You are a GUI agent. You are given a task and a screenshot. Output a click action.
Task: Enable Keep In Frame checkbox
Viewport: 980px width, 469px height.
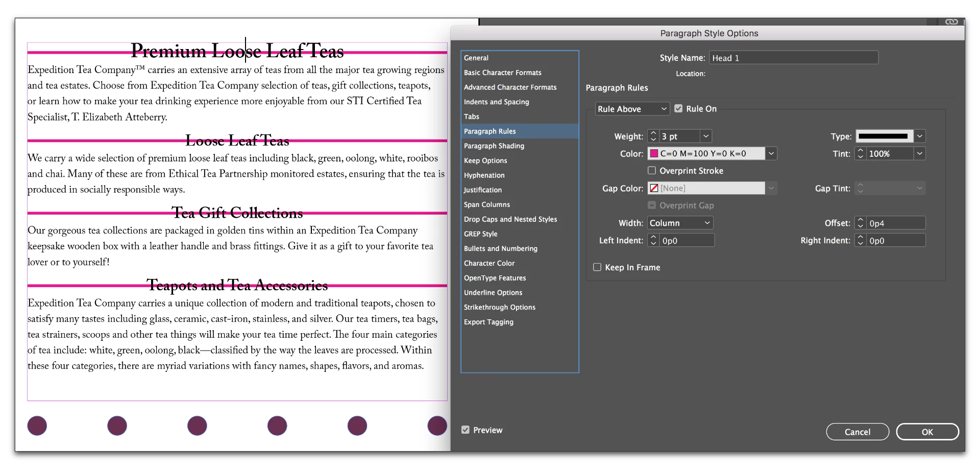(597, 267)
